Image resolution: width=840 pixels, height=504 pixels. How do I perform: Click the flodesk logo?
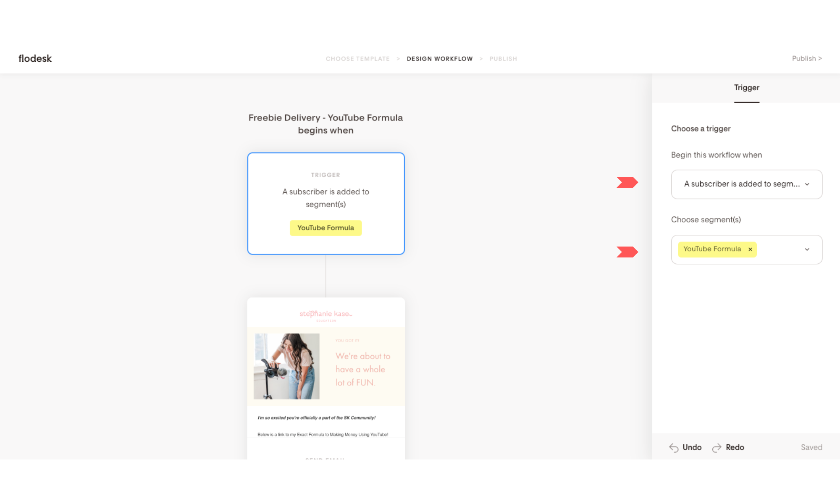[35, 58]
